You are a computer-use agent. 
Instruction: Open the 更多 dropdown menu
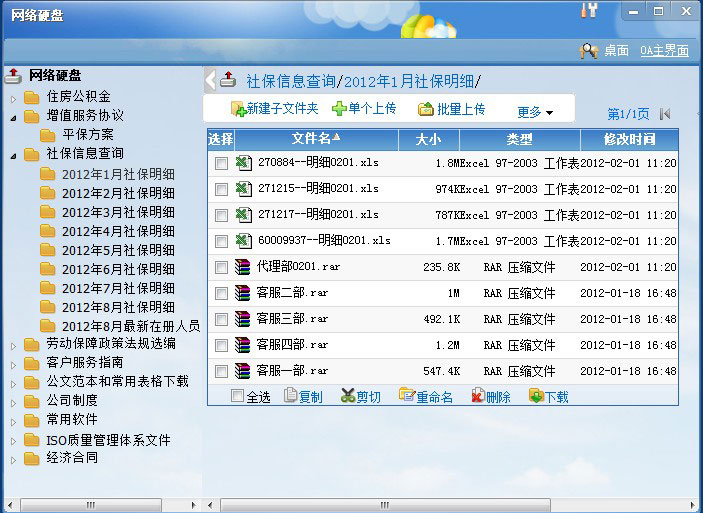[x=535, y=112]
